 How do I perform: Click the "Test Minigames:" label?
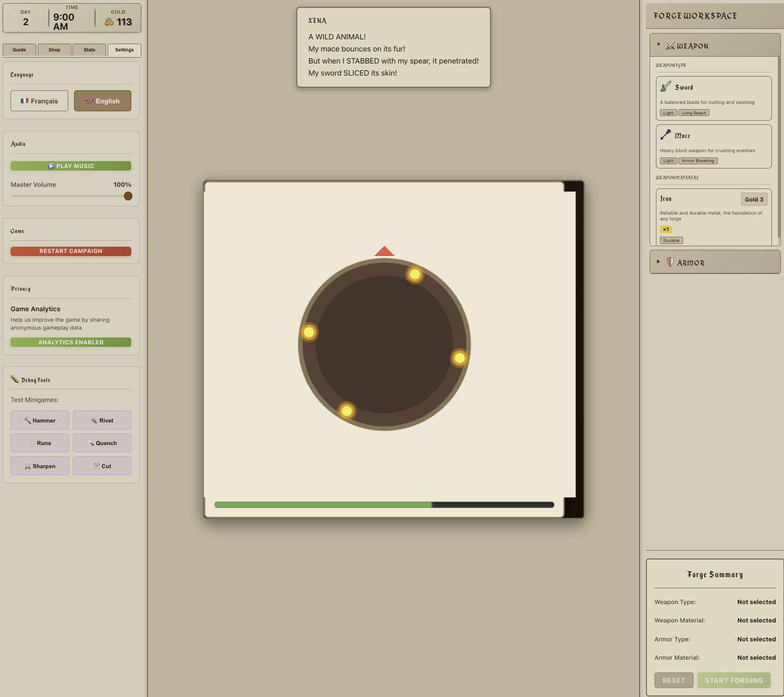tap(35, 400)
